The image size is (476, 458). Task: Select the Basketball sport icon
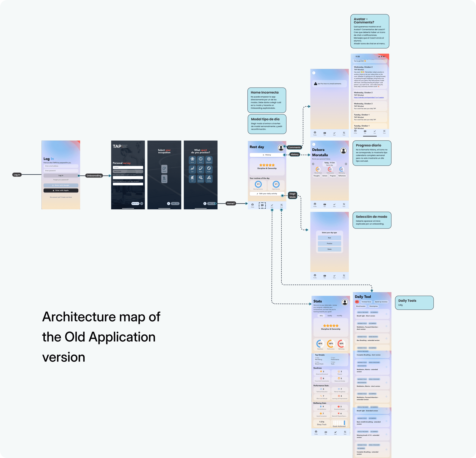coord(209,160)
